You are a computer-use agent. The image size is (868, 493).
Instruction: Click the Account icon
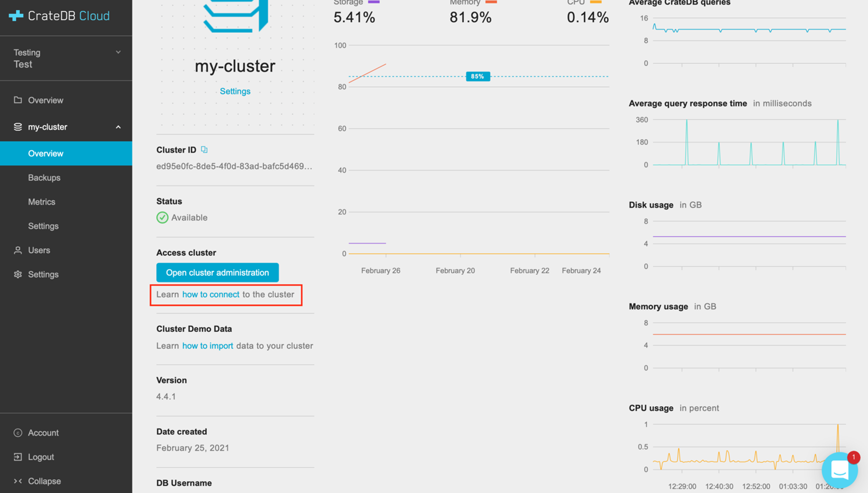pos(18,433)
